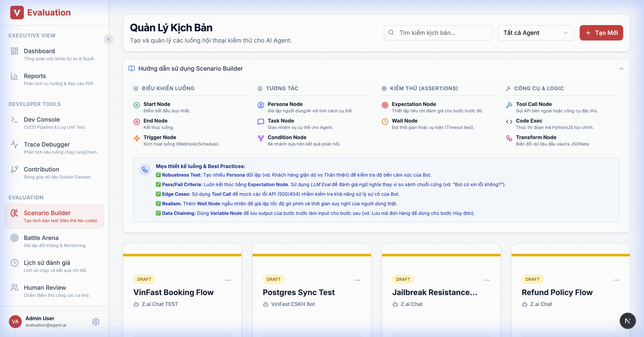Open the Tất cả Agent dropdown
Viewport: 644px width, 337px height.
coord(536,33)
